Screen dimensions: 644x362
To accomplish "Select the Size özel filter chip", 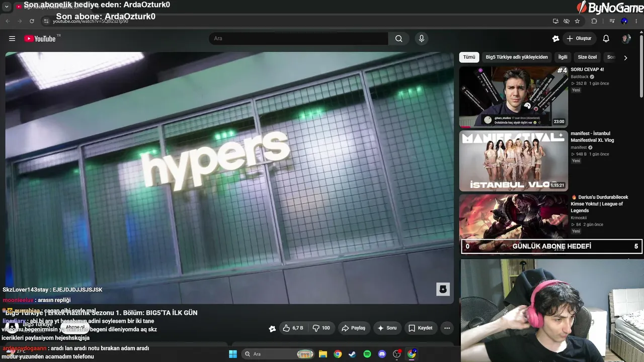I will point(587,57).
